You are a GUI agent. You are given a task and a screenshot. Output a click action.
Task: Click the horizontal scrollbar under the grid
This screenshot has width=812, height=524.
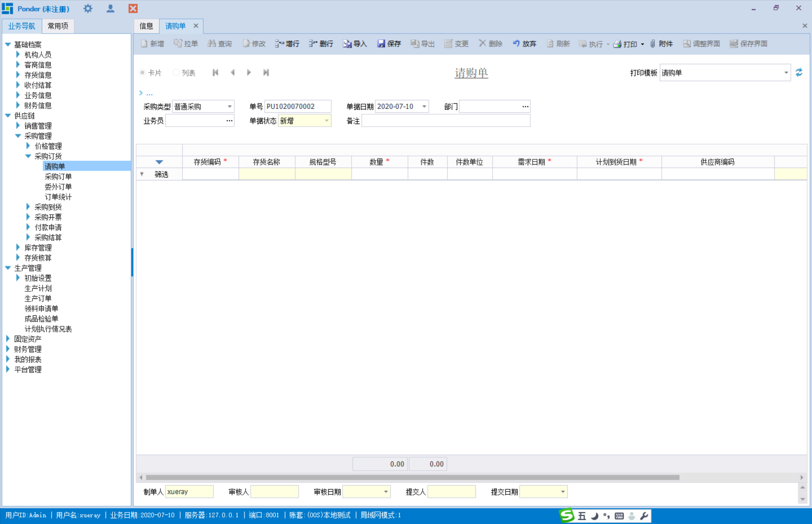click(x=412, y=477)
